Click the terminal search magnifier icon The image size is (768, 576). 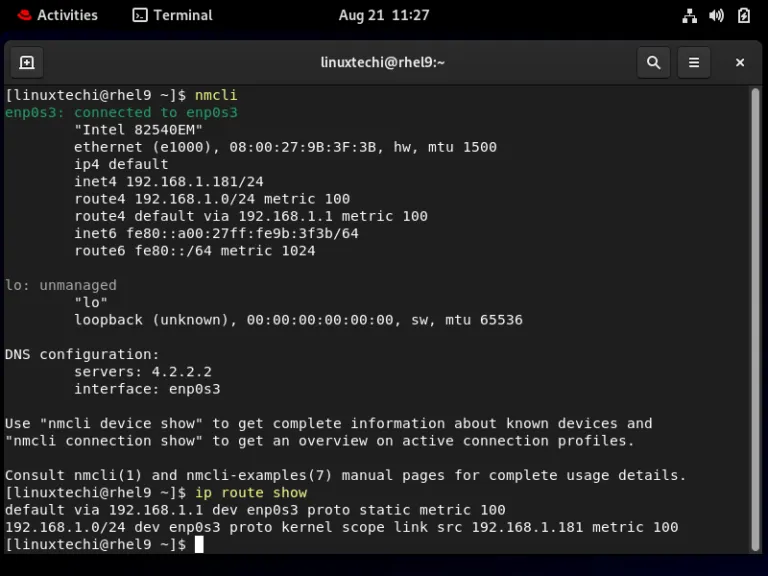click(x=653, y=63)
